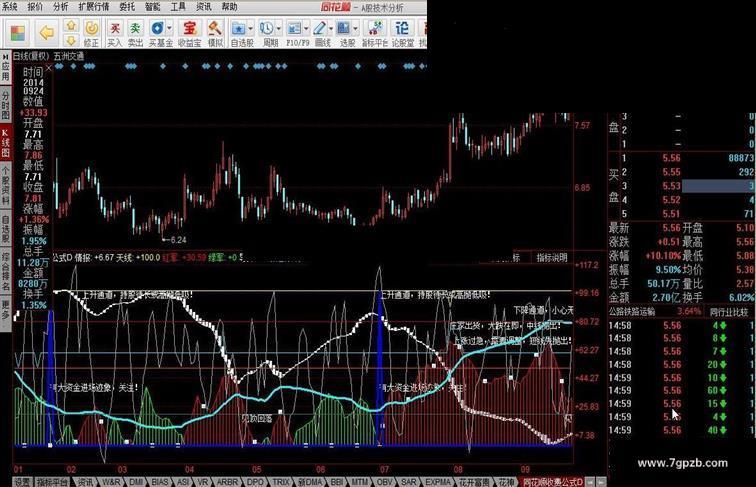Select the BIAS indicator tab
The height and width of the screenshot is (487, 756).
click(161, 482)
